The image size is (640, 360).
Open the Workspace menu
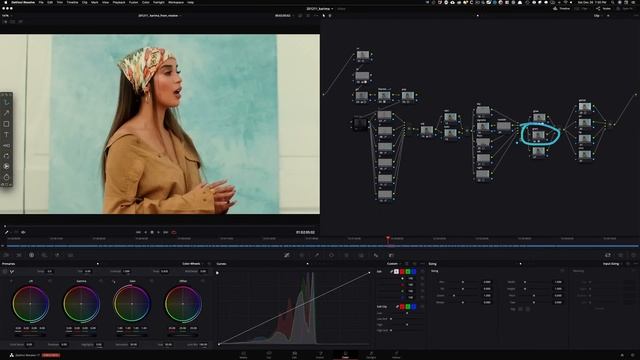tap(176, 2)
